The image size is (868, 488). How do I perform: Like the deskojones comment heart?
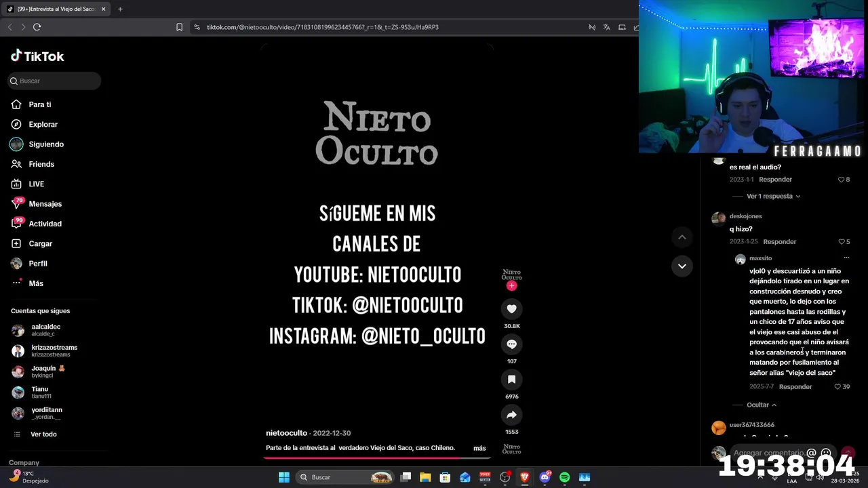pyautogui.click(x=842, y=242)
